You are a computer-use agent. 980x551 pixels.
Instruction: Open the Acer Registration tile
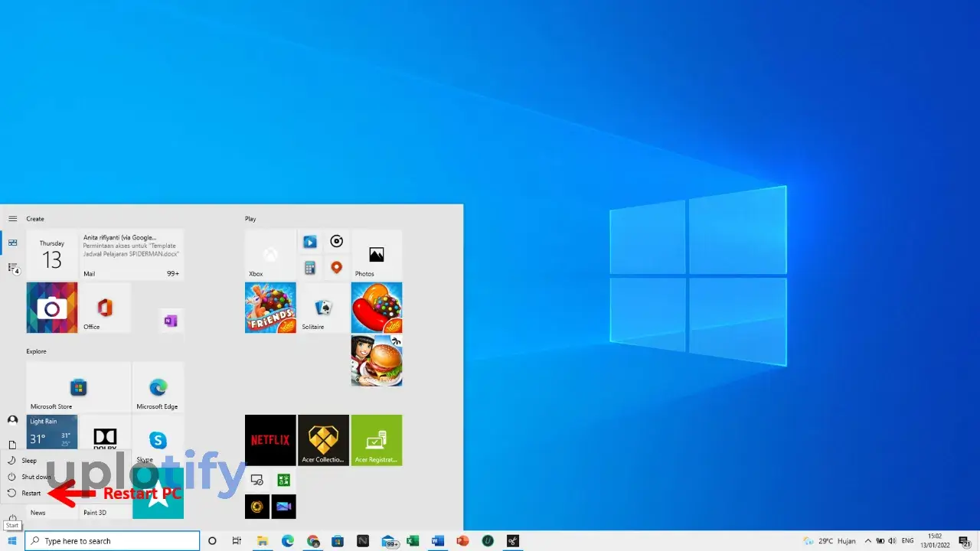point(377,440)
